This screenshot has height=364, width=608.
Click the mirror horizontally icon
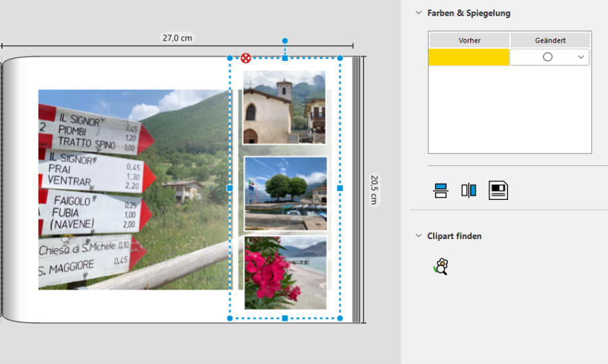pyautogui.click(x=468, y=190)
